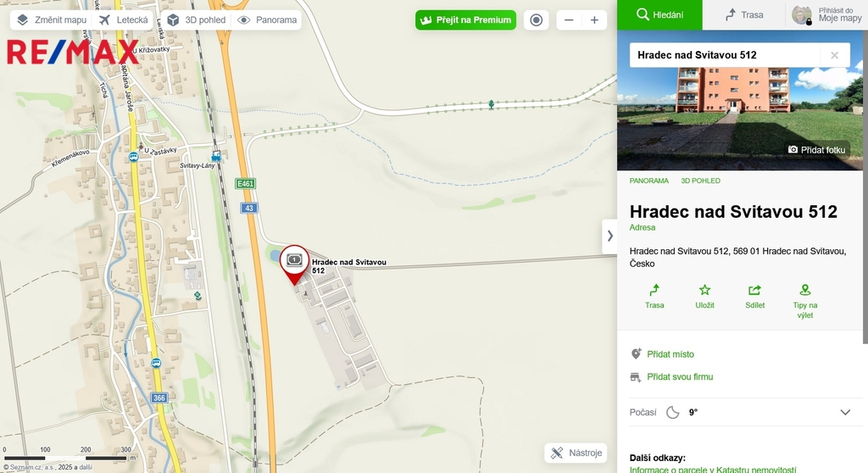Viewport: 868px width, 473px height.
Task: Open the Nástroje tools button
Action: click(x=576, y=453)
